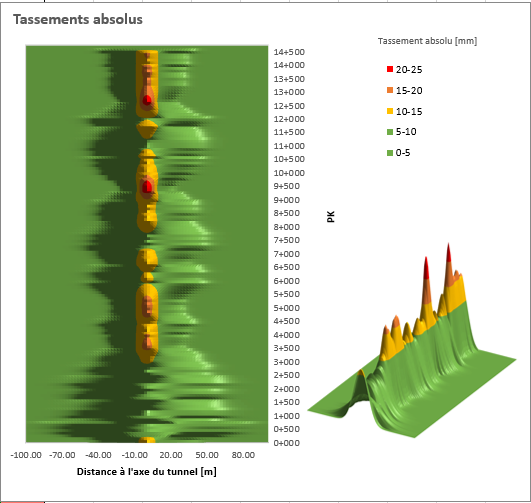
Task: Click the 20.00 distance axis label
Action: [x=171, y=455]
